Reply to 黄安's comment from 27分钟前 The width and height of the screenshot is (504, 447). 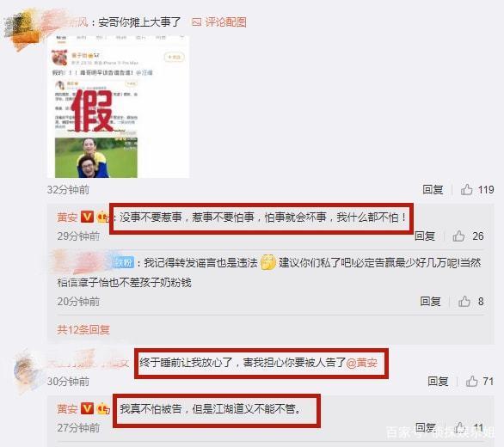tap(426, 427)
